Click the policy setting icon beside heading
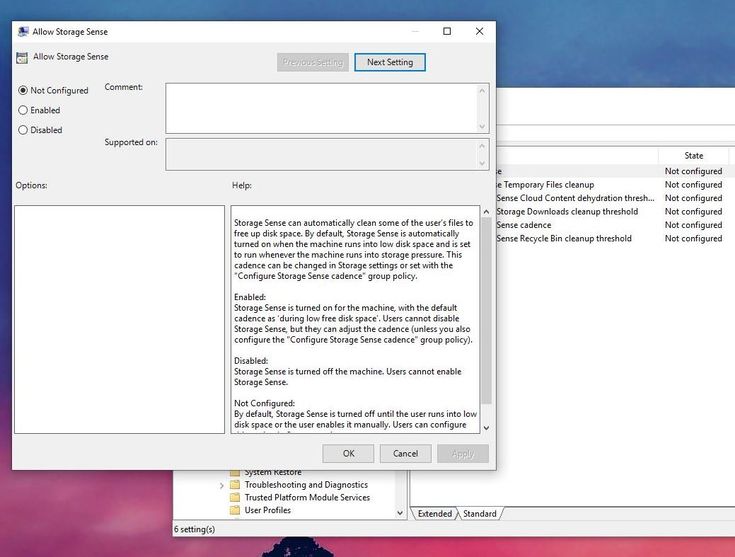The height and width of the screenshot is (557, 735). pos(22,58)
